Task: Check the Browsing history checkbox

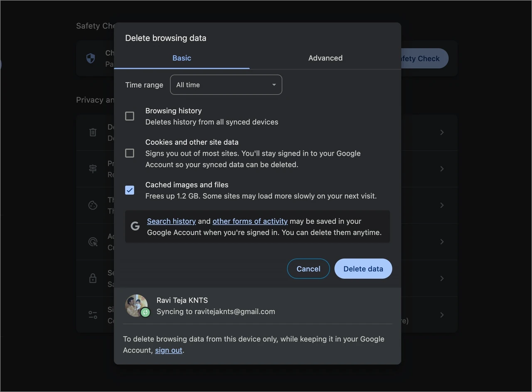Action: tap(130, 116)
